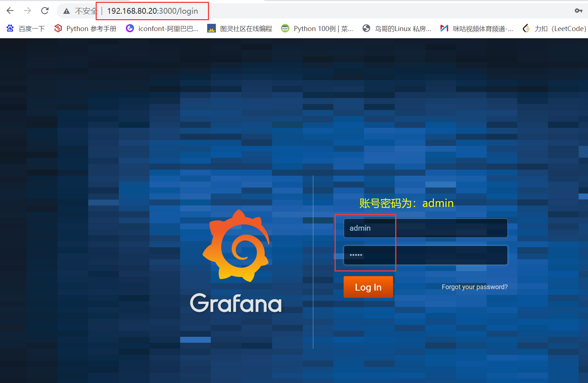Click the LeetCode bookmark icon
The width and height of the screenshot is (588, 383).
click(526, 28)
